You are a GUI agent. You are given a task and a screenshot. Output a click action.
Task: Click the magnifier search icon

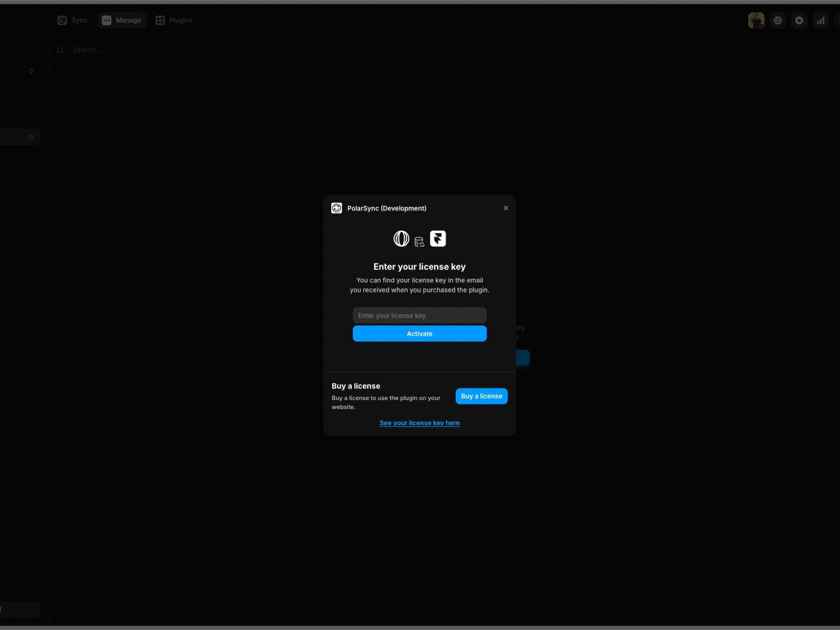[x=60, y=50]
